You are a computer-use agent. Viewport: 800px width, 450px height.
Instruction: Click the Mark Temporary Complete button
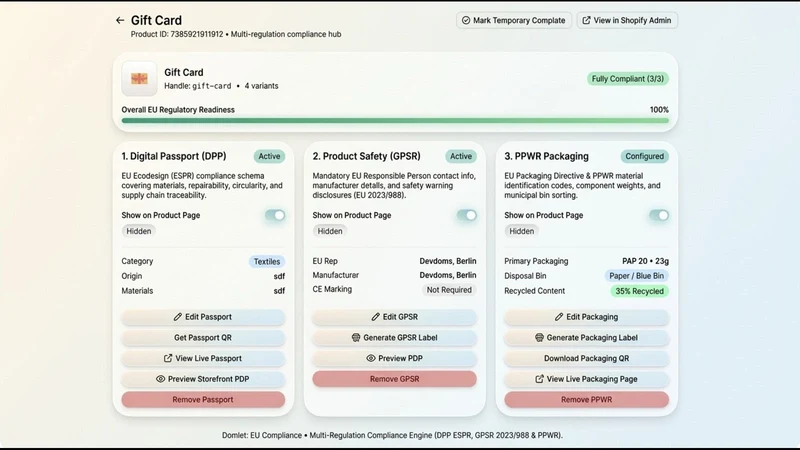tap(514, 20)
